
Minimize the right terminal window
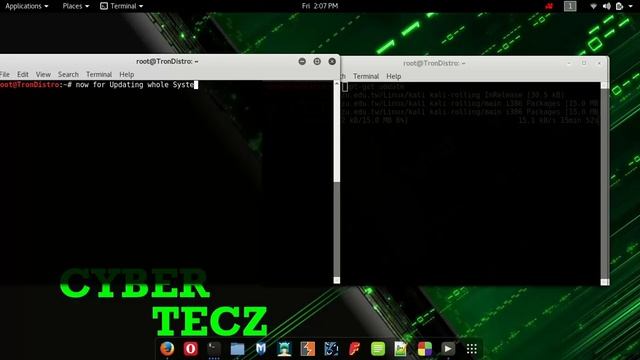coord(569,63)
